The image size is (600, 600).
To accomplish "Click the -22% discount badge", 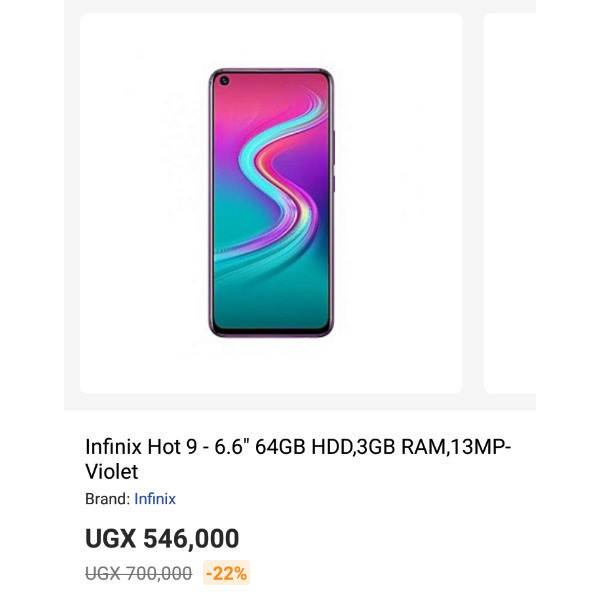I will pyautogui.click(x=226, y=573).
